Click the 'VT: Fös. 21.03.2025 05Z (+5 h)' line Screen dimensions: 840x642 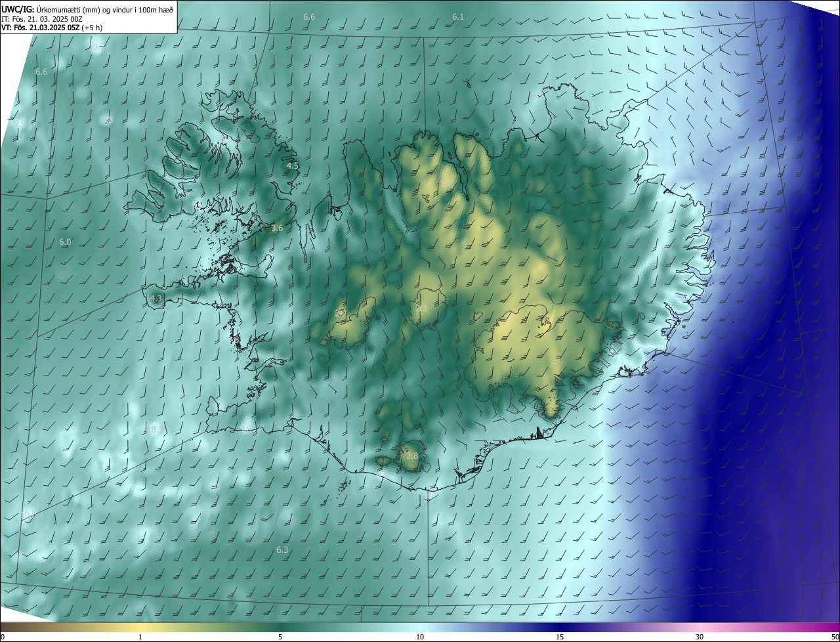[52, 28]
